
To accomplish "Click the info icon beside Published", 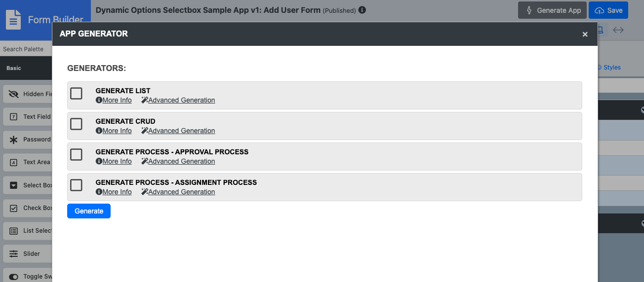I will click(x=362, y=10).
